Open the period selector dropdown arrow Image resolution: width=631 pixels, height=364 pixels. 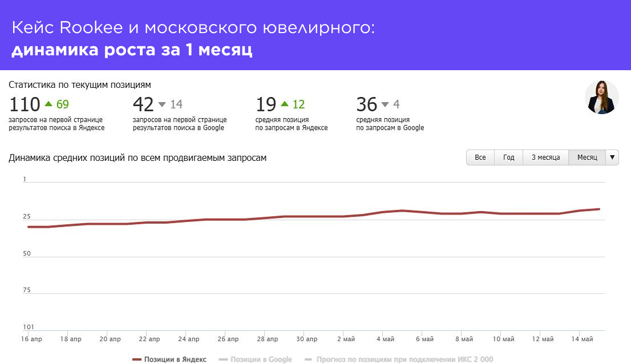(612, 157)
